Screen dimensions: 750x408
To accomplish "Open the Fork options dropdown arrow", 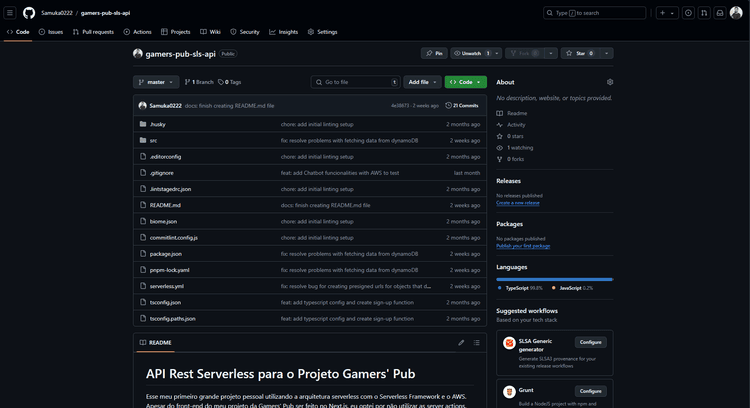I will pyautogui.click(x=551, y=53).
